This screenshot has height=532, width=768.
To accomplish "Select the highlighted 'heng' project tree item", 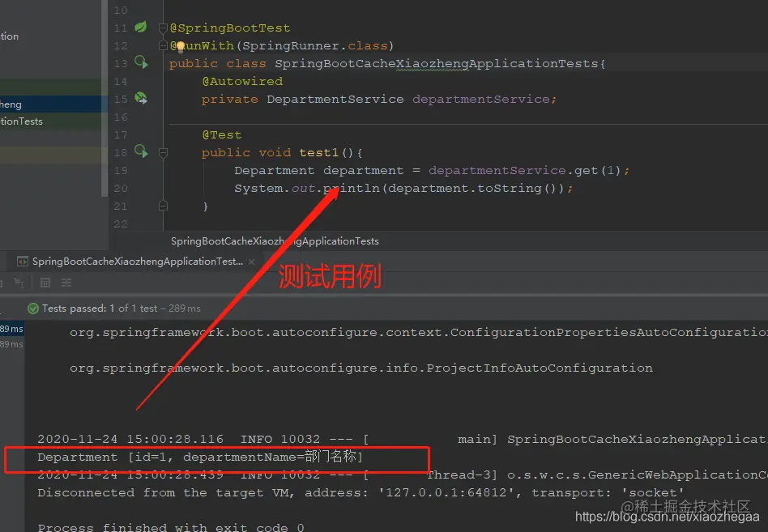I will 53,104.
